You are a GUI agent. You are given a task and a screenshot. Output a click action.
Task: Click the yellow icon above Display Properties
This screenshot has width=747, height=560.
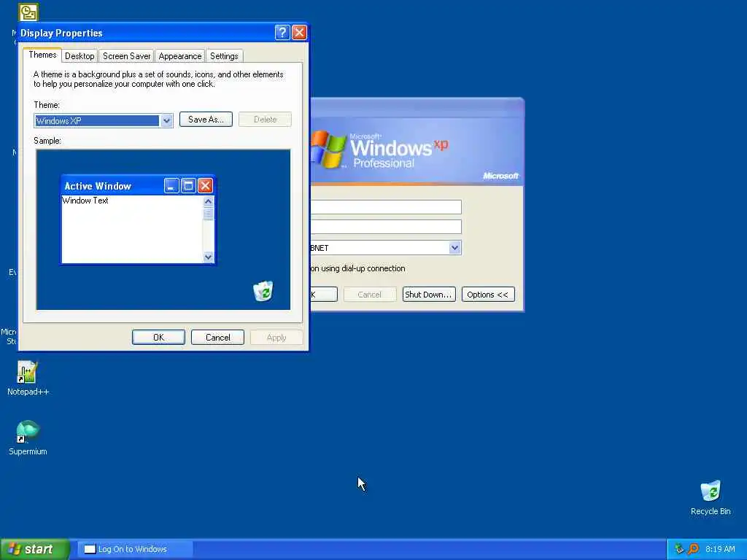click(28, 12)
